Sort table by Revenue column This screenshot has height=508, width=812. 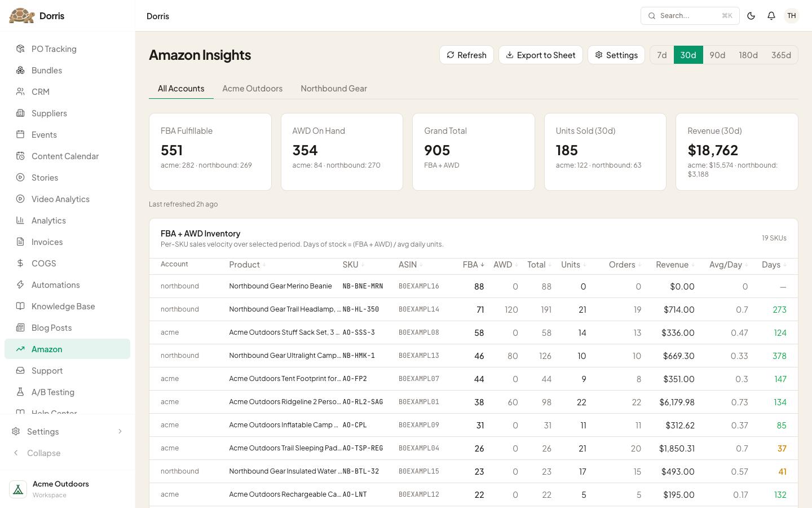(x=675, y=265)
